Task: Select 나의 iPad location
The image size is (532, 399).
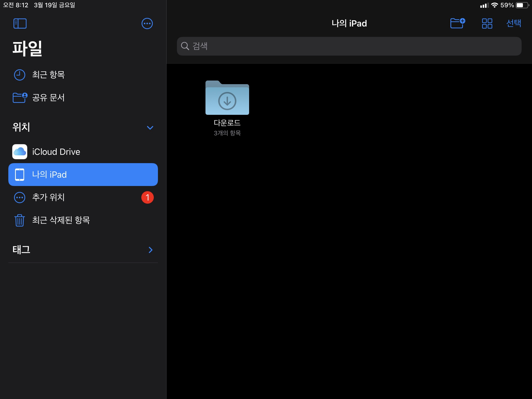Action: click(x=83, y=175)
